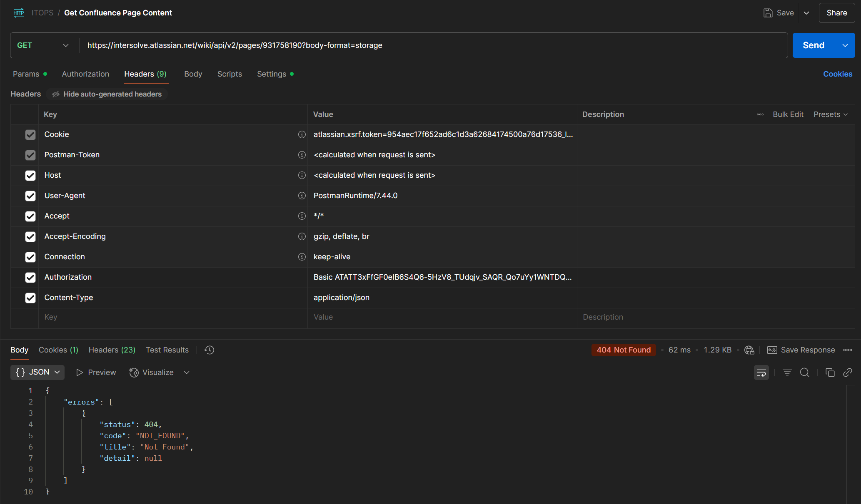861x504 pixels.
Task: Toggle the Cookie header checkbox
Action: [x=30, y=134]
